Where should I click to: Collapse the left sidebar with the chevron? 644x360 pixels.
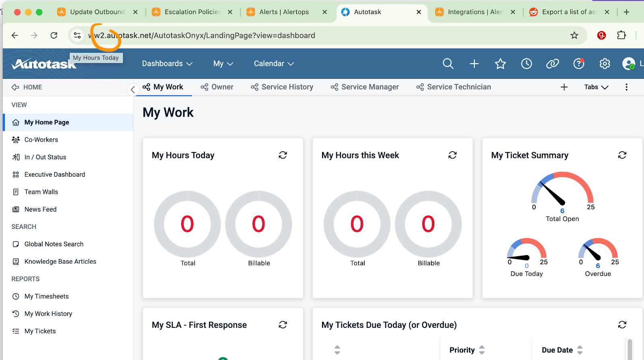pyautogui.click(x=133, y=89)
